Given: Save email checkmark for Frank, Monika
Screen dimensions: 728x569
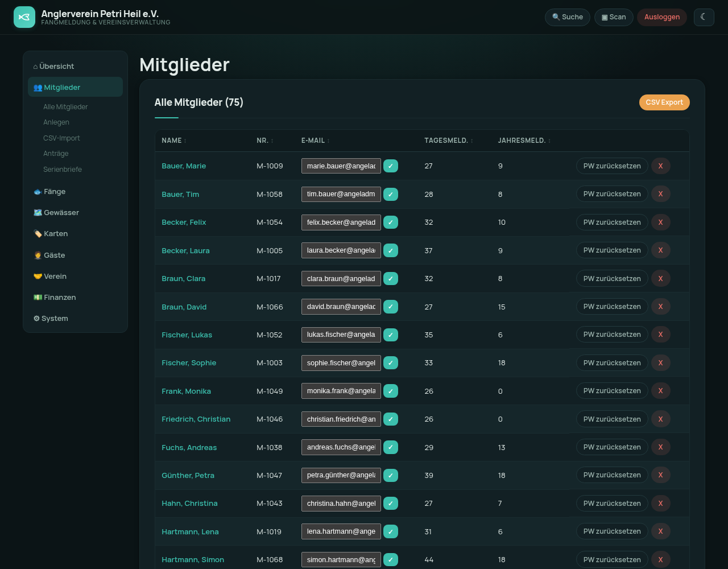Looking at the screenshot, I should 391,391.
